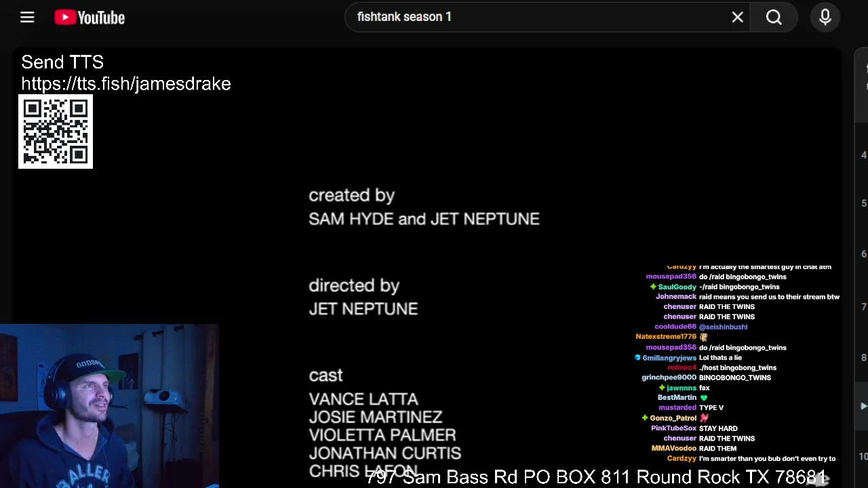The image size is (868, 488).
Task: Click chat username 'Gonzo_Patrol'
Action: [673, 418]
